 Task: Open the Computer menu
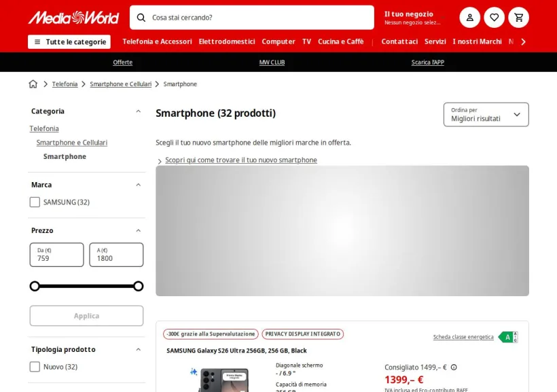[278, 41]
